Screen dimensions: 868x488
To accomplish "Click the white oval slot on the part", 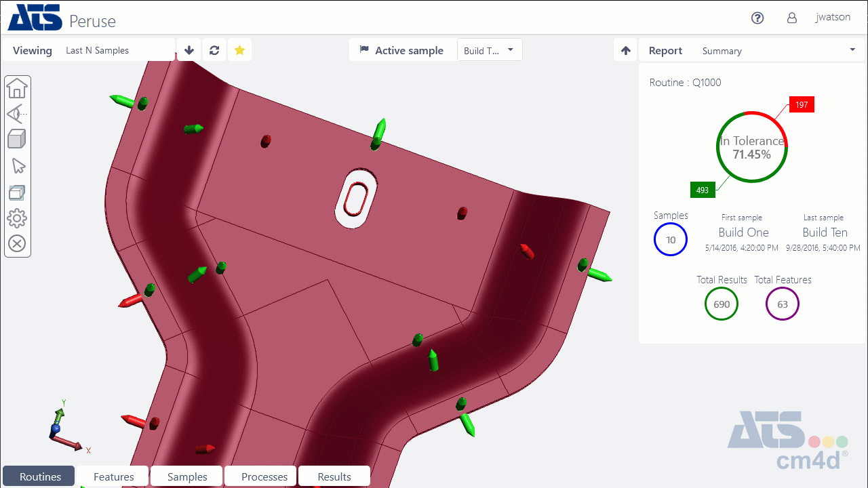I will (x=357, y=198).
